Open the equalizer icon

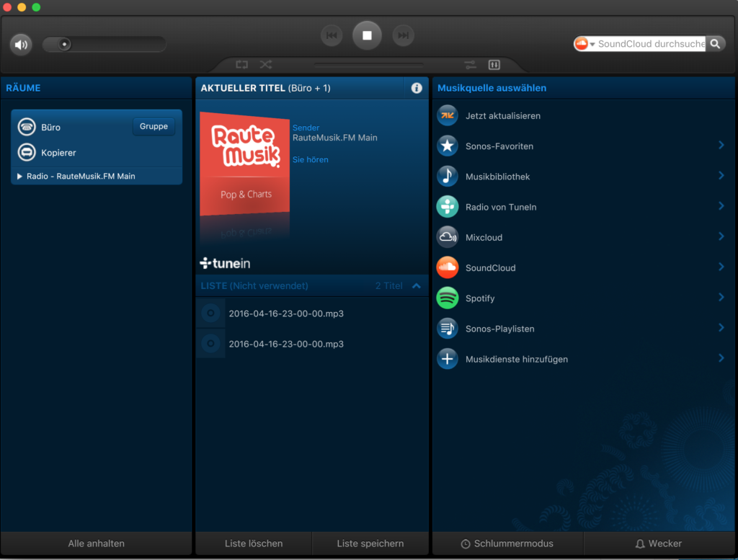494,65
